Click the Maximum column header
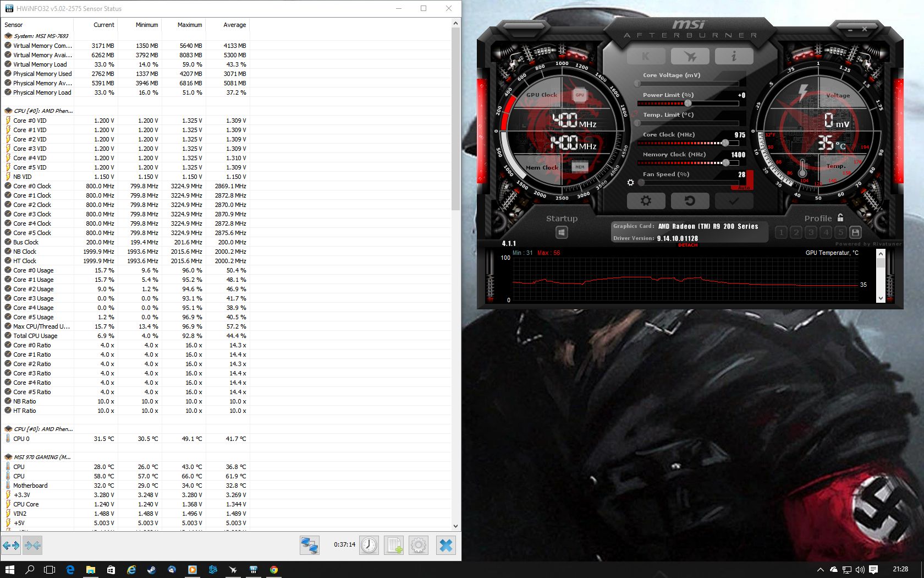The height and width of the screenshot is (578, 924). (x=184, y=25)
